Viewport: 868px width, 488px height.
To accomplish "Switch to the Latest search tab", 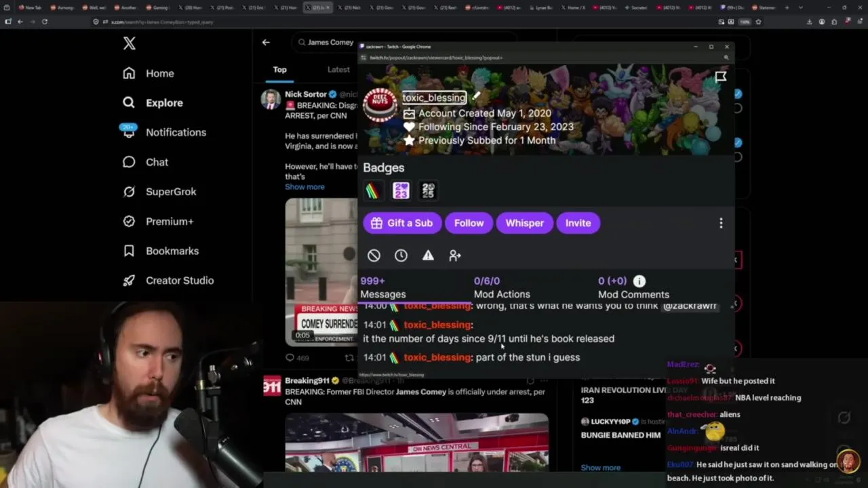I will 338,69.
